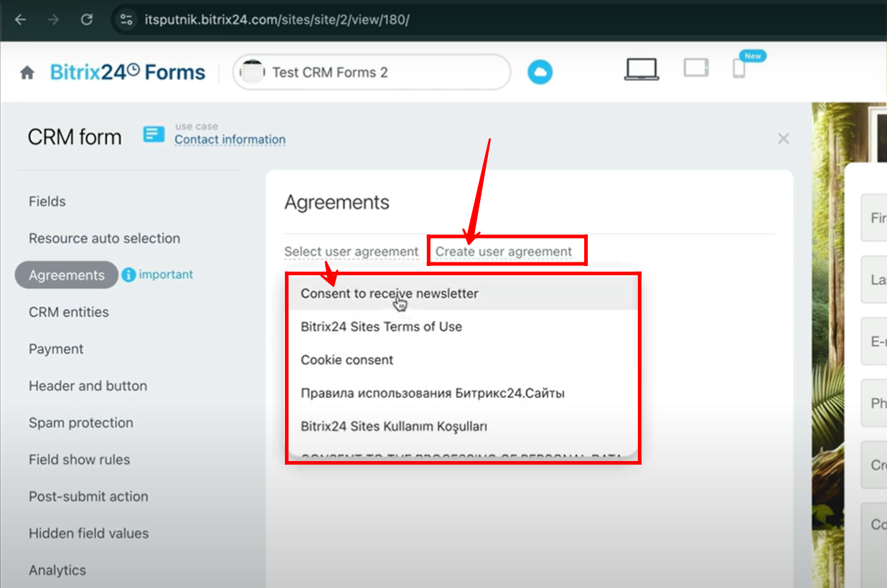The image size is (887, 588).
Task: Choose Consent to receive newsletter
Action: (x=463, y=293)
